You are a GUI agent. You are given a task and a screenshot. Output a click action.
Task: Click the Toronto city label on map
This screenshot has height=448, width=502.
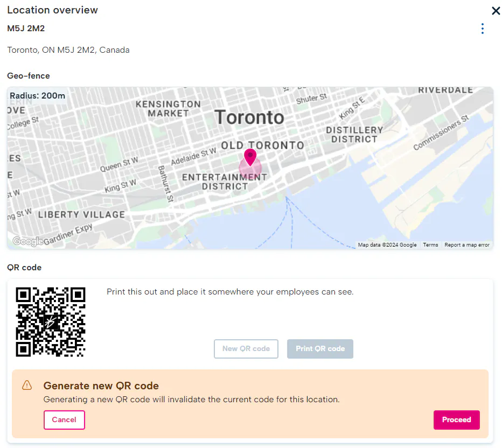pos(249,117)
